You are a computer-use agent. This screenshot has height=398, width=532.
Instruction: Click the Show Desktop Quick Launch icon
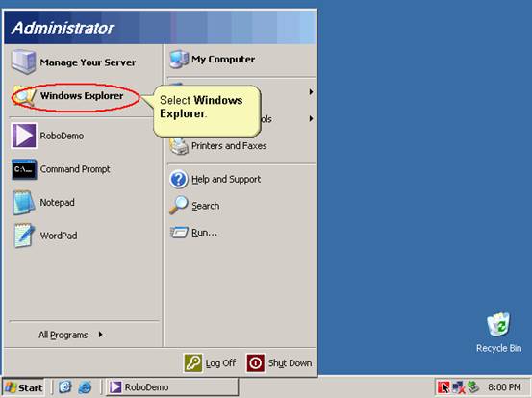[x=65, y=387]
